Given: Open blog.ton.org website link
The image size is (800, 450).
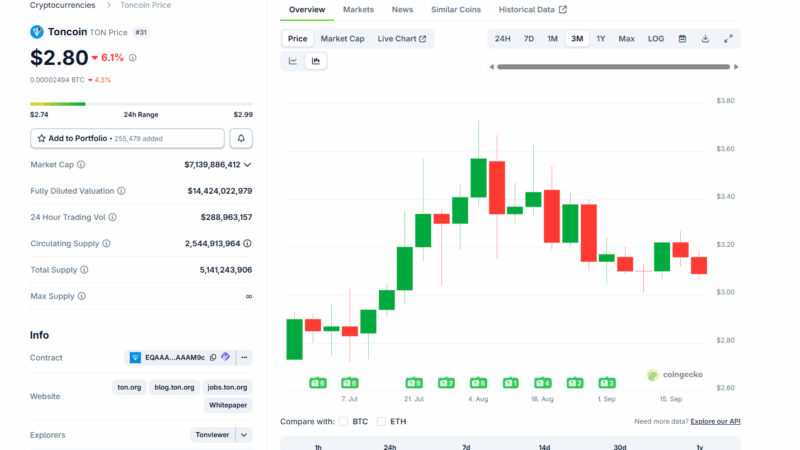Looking at the screenshot, I should point(174,387).
